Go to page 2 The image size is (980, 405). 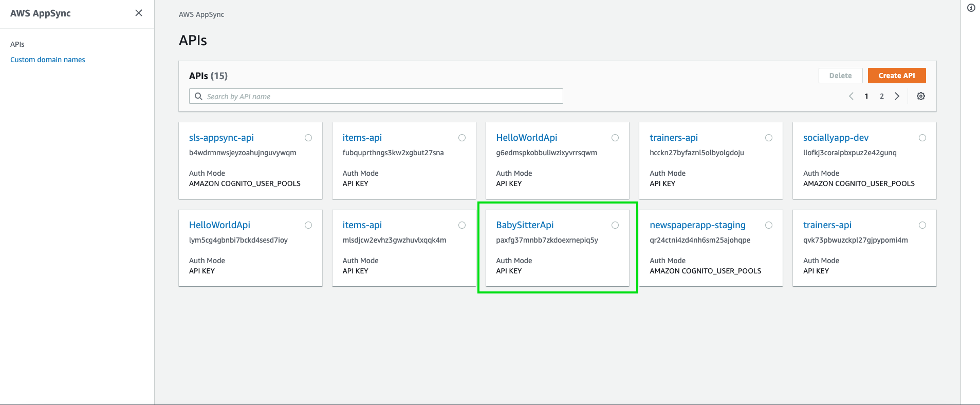coord(882,96)
